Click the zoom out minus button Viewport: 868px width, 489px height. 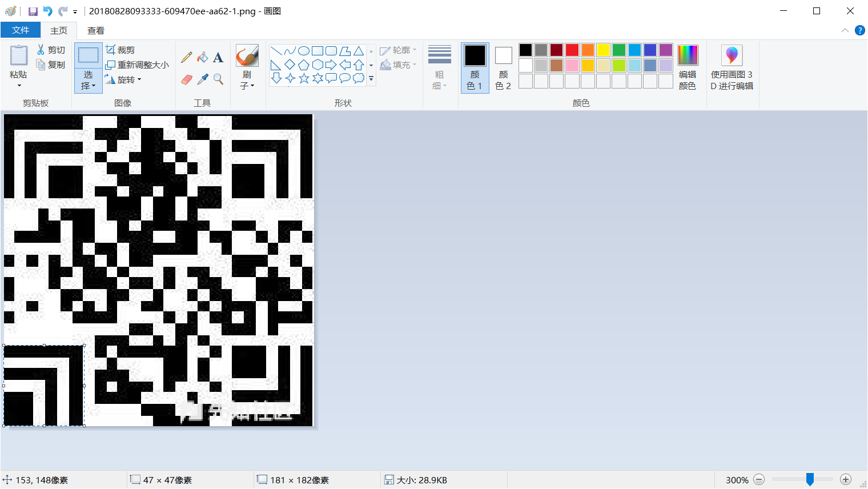click(x=759, y=480)
